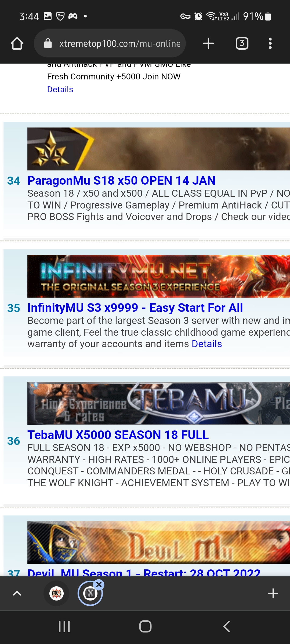290x644 pixels.
Task: Select the currently active bottom tab
Action: (x=90, y=593)
